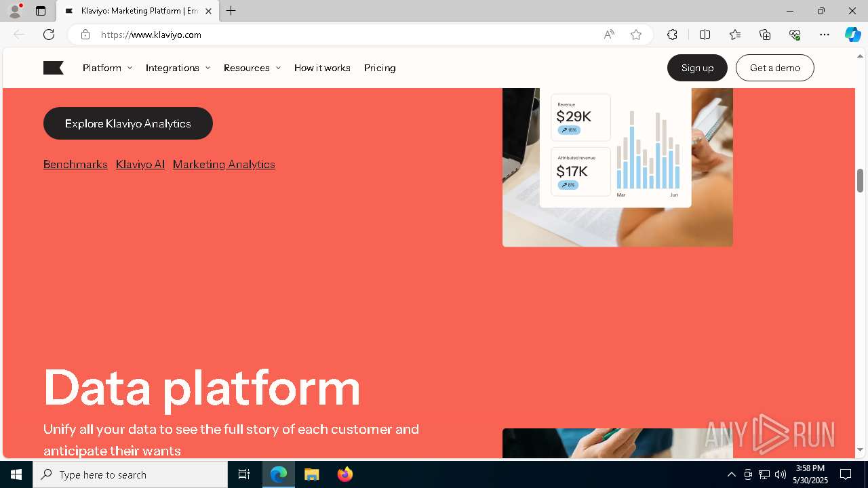Open the Pricing page

380,68
